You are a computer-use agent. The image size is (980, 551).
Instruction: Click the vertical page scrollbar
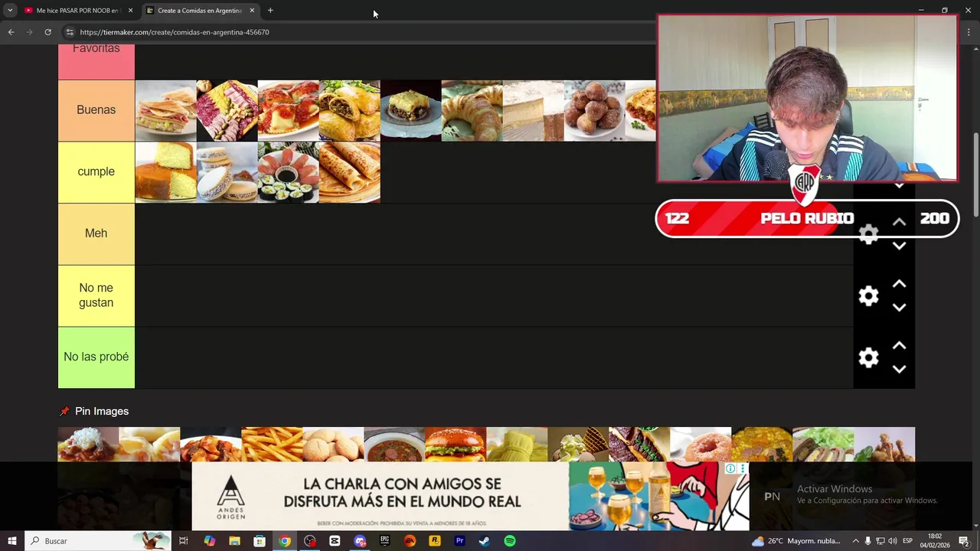[x=975, y=174]
